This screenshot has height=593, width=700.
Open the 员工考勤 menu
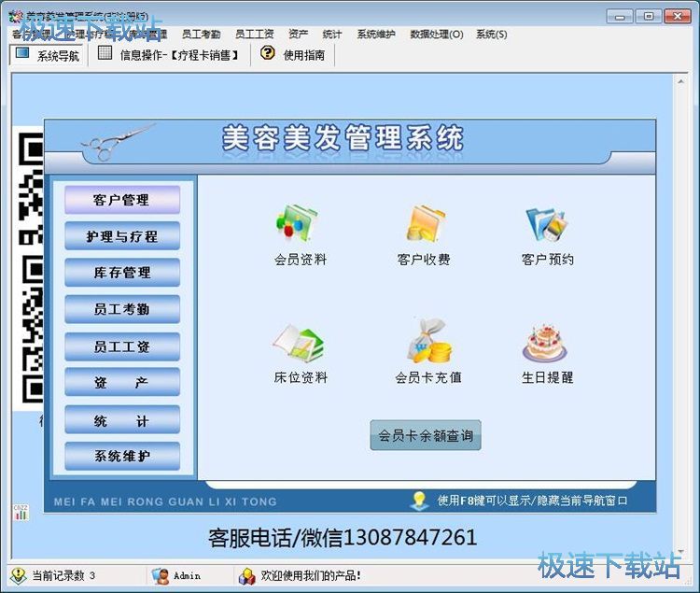(201, 34)
